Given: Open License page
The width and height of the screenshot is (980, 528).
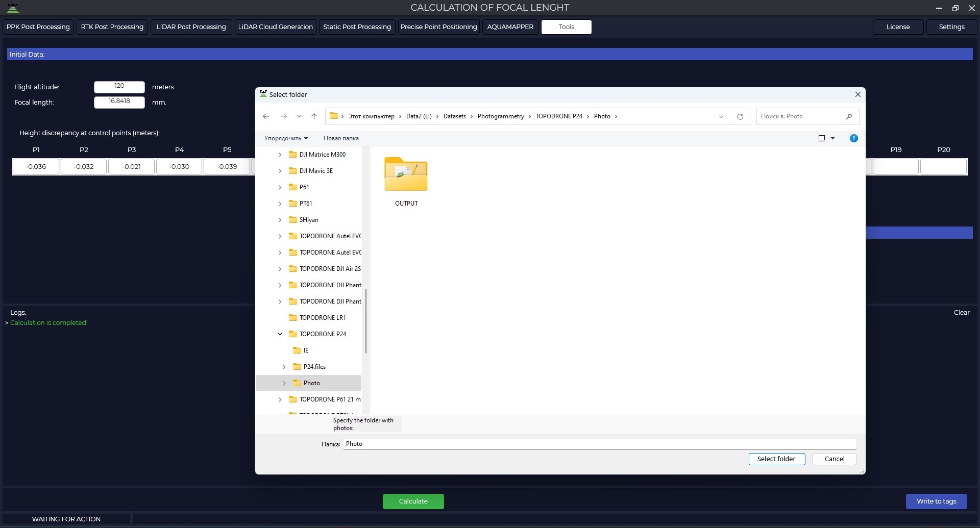Looking at the screenshot, I should 898,27.
